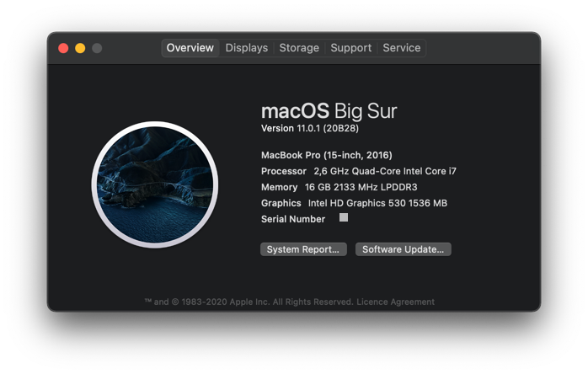Open the Storage tab
The height and width of the screenshot is (374, 588).
299,48
